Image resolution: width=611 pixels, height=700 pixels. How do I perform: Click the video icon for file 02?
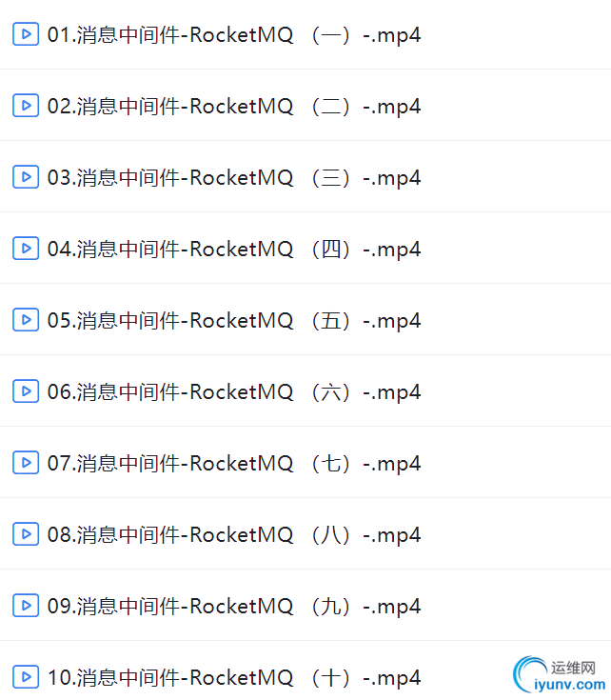pos(26,106)
